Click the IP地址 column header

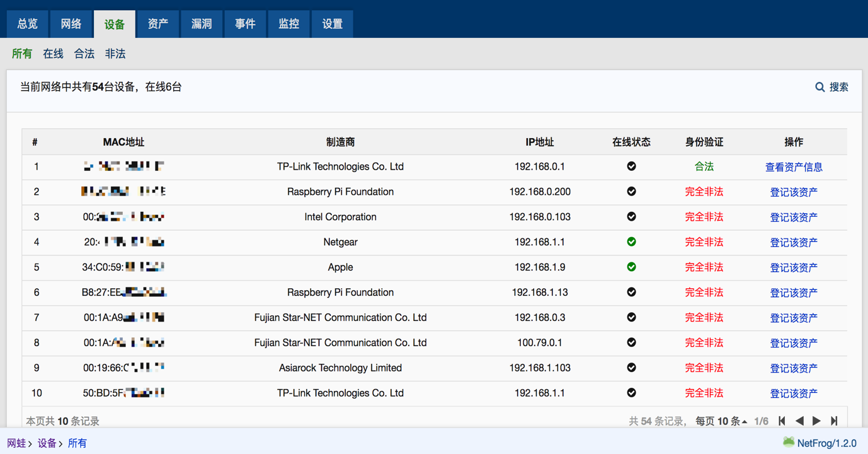[540, 143]
